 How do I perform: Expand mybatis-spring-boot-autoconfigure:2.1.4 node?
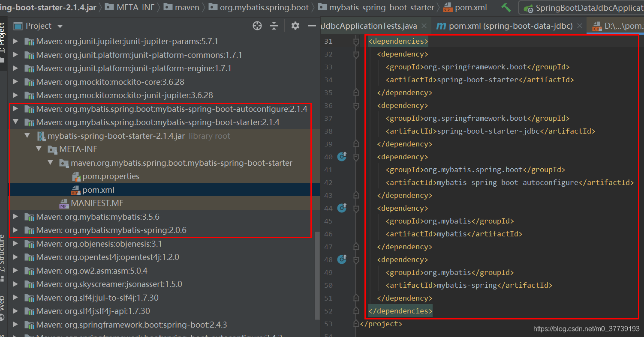coord(16,109)
